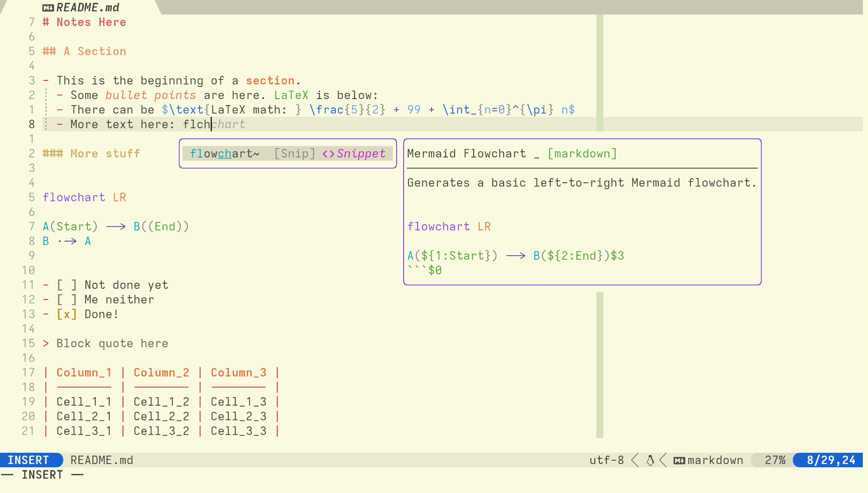The height and width of the screenshot is (493, 868).
Task: Click the markdown filetype label in statusline
Action: (x=715, y=460)
